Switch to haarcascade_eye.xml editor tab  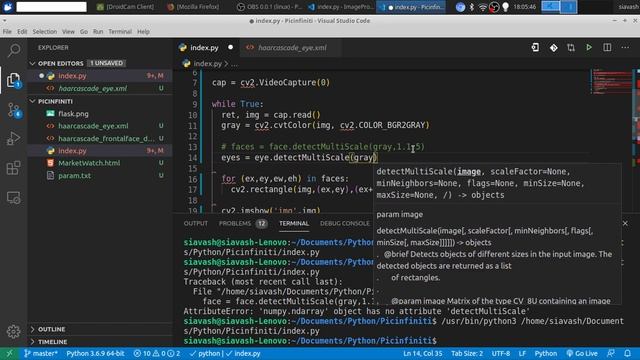click(x=290, y=48)
